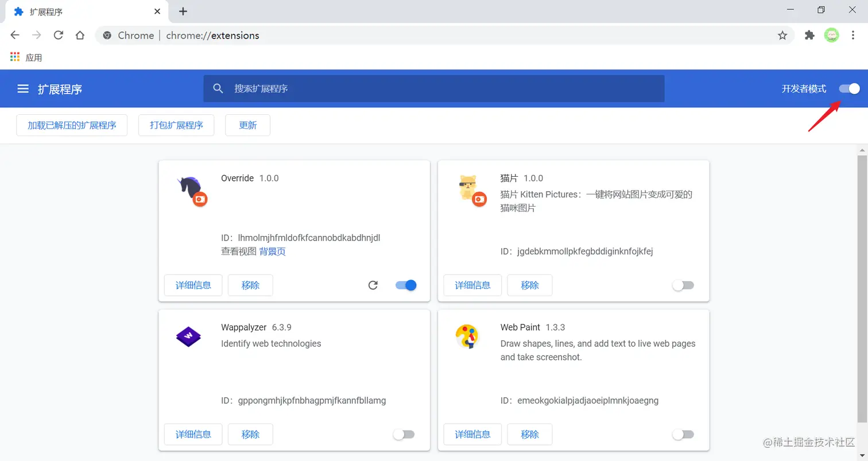
Task: Click the page vertical scrollbar
Action: pos(862,288)
